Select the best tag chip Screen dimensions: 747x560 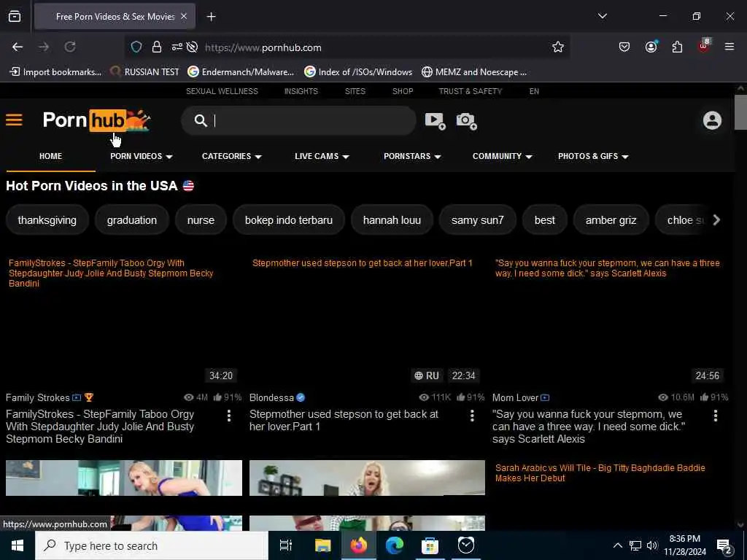click(544, 220)
